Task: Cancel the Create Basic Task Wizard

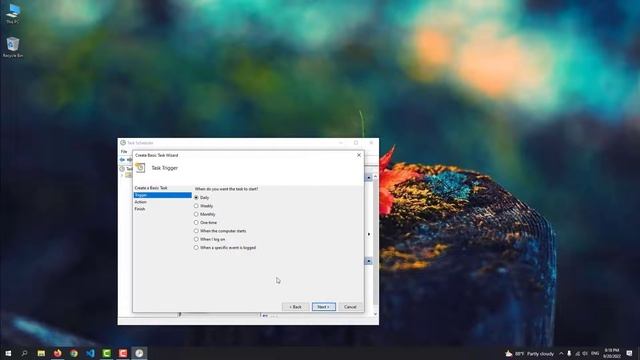Action: (x=350, y=307)
